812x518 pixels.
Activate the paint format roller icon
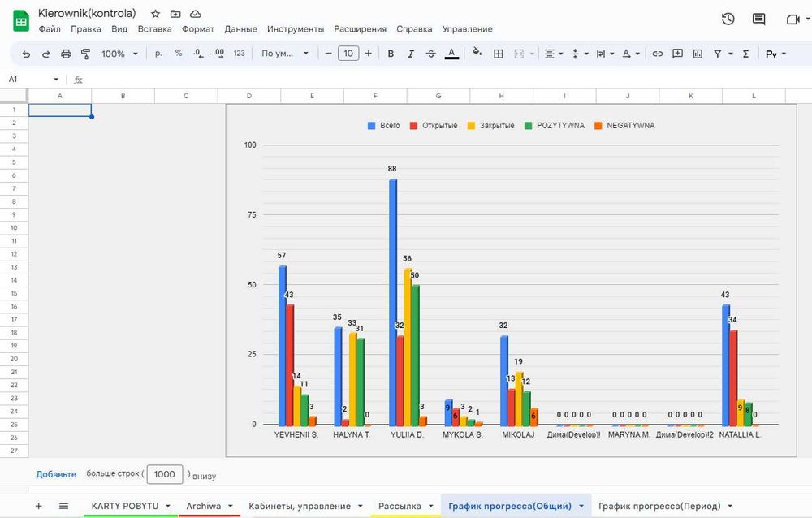pos(85,54)
